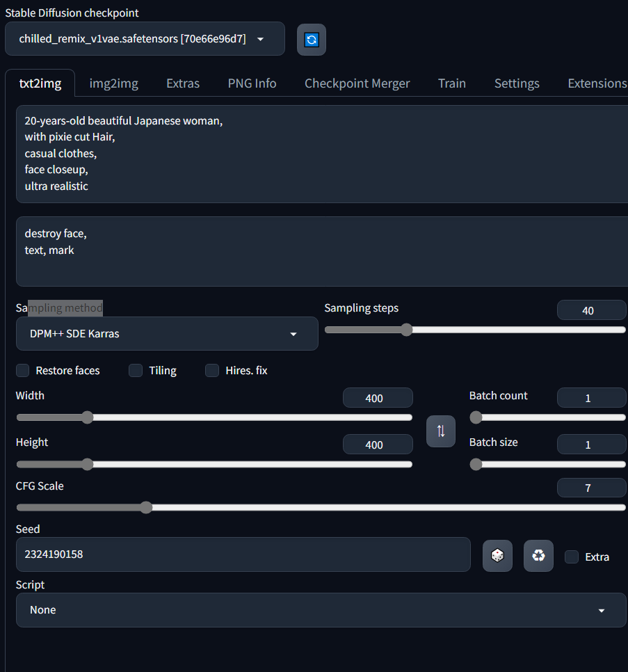Open the Extras tab
This screenshot has width=628, height=672.
coord(183,83)
